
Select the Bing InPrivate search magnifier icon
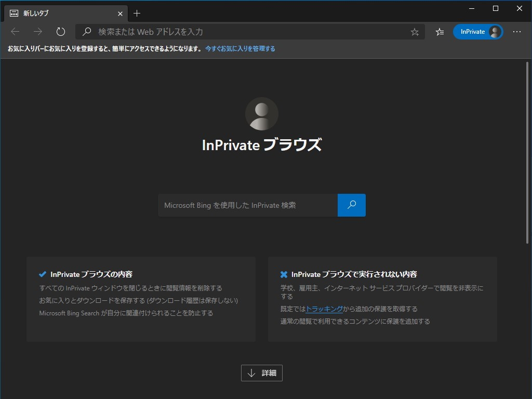[x=352, y=205]
